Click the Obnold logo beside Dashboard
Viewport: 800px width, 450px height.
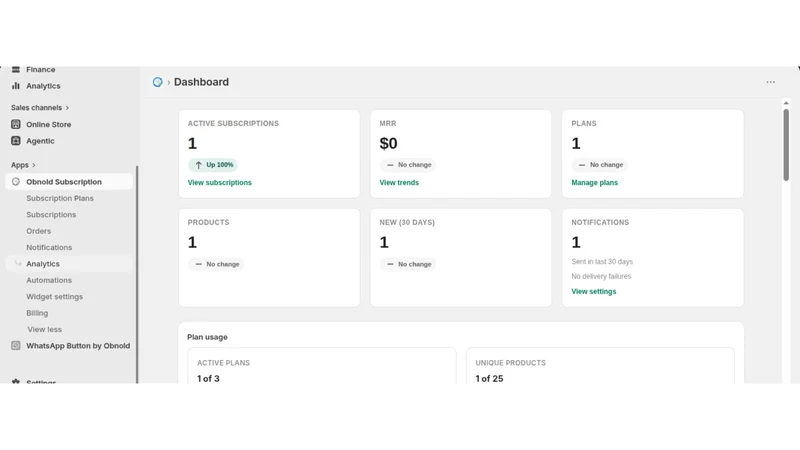[x=158, y=82]
